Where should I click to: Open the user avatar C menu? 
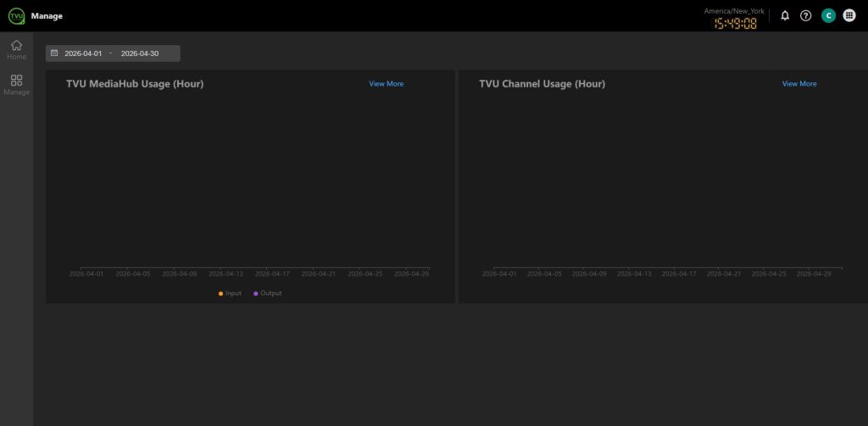828,15
